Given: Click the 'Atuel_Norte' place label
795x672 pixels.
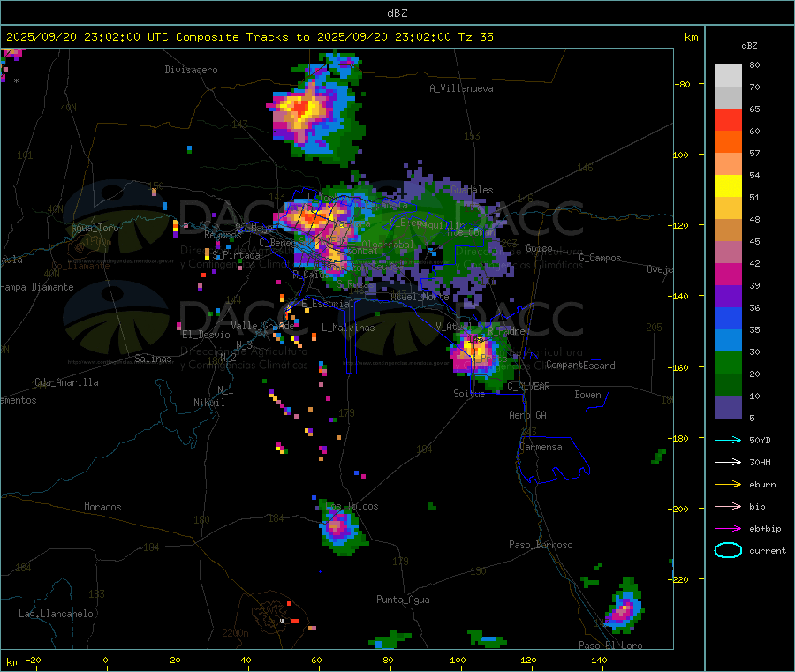Looking at the screenshot, I should click(420, 297).
